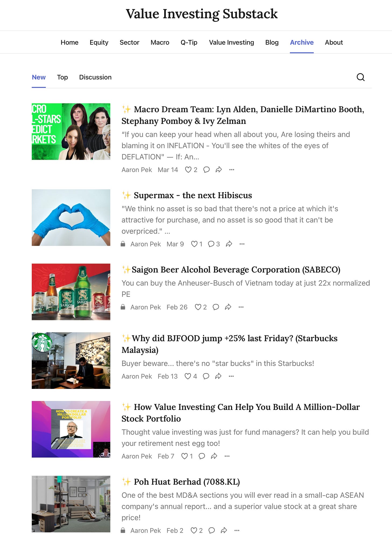Screen dimensions: 392x537
Task: Open more options for Poh Huat Berhad post
Action: pyautogui.click(x=237, y=531)
